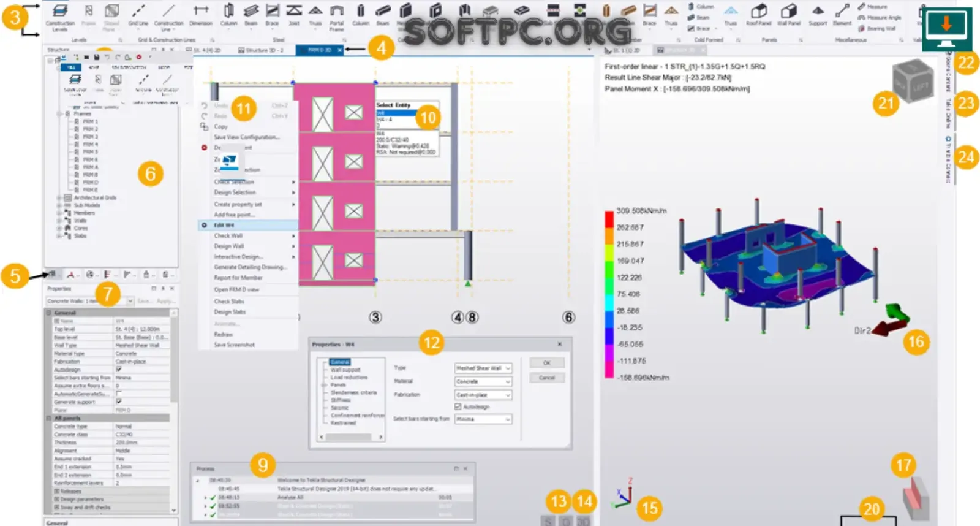The width and height of the screenshot is (980, 526).
Task: Toggle the Generate support checkbox
Action: [x=118, y=402]
